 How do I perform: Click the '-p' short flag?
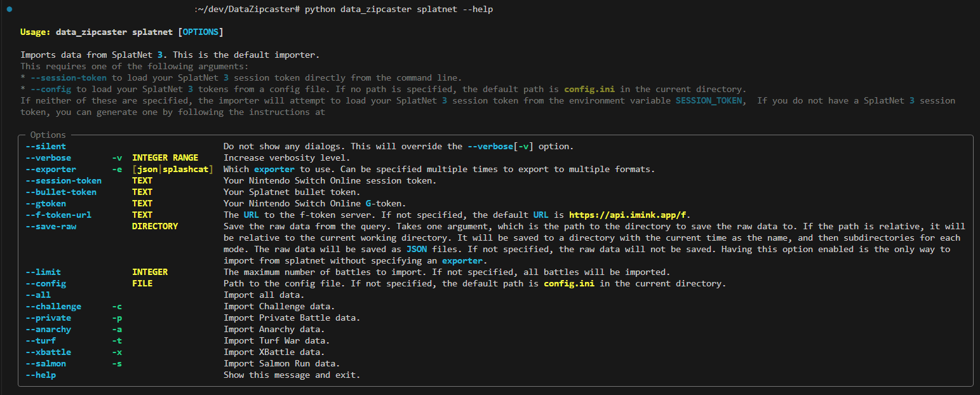pyautogui.click(x=117, y=318)
